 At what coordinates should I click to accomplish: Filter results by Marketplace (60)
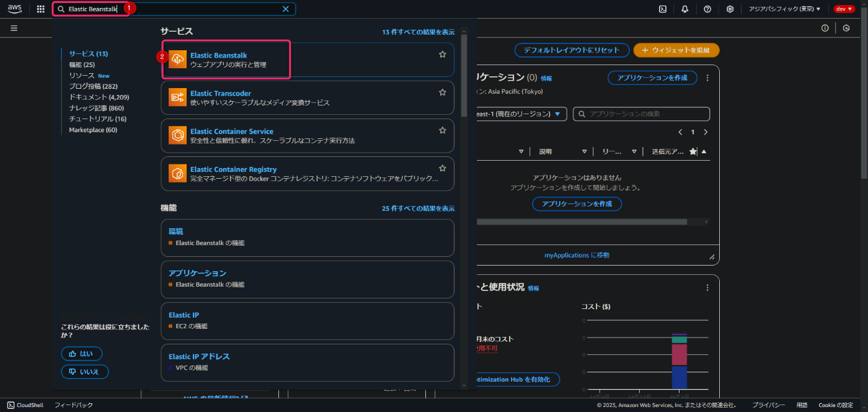tap(93, 130)
